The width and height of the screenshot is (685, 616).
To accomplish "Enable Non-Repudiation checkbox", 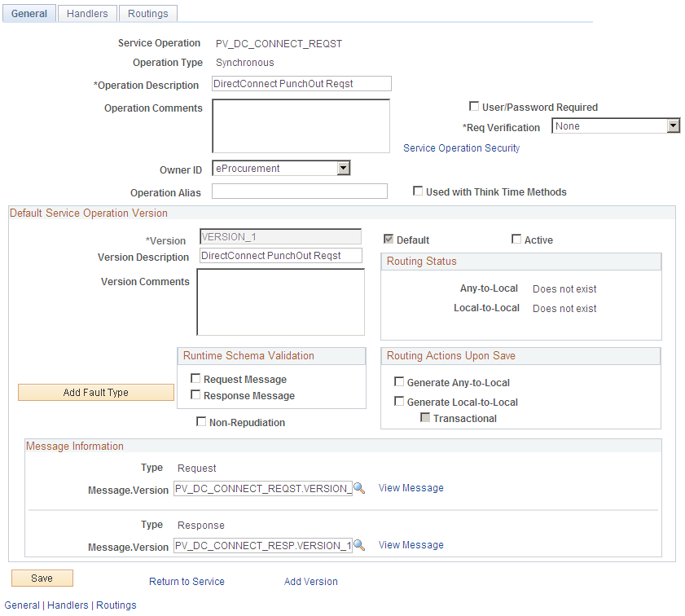I will click(201, 421).
